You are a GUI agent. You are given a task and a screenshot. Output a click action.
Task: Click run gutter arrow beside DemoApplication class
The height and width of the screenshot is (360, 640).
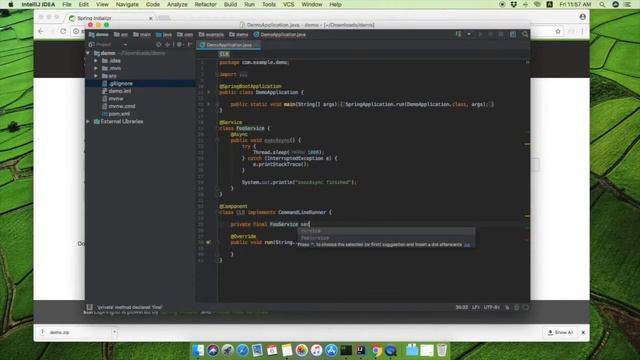pos(209,92)
